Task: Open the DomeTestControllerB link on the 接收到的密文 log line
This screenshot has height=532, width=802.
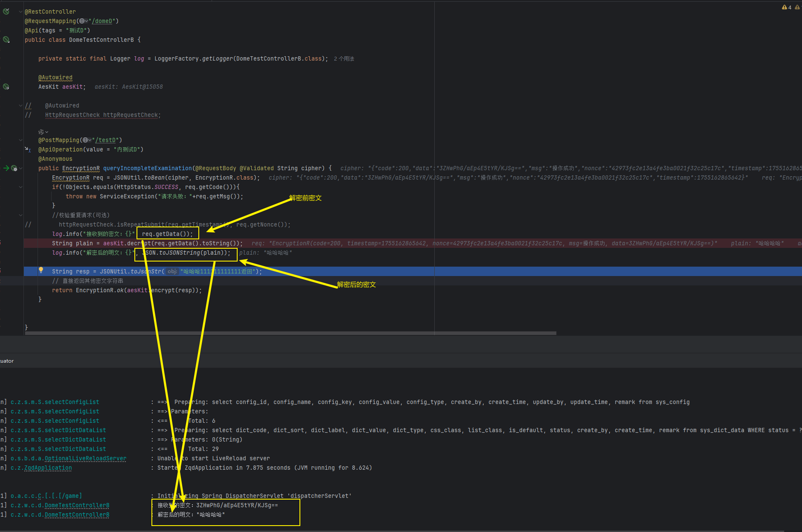Action: 77,505
